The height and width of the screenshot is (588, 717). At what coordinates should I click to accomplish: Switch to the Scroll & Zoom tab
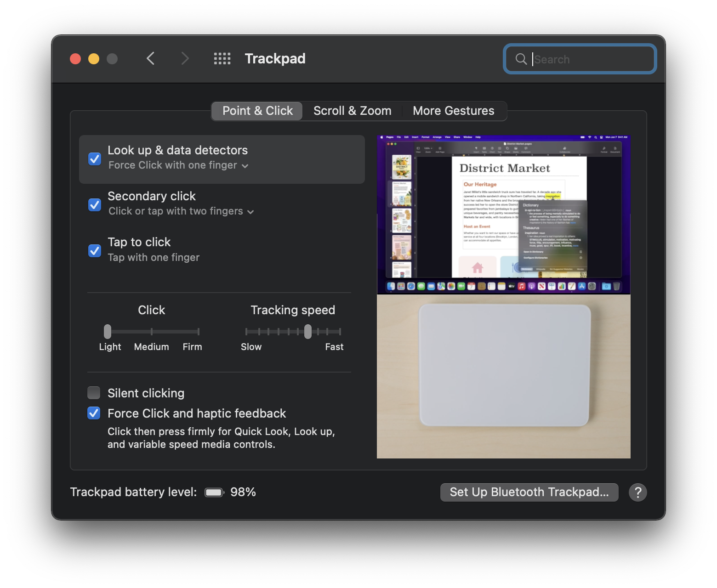coord(352,111)
